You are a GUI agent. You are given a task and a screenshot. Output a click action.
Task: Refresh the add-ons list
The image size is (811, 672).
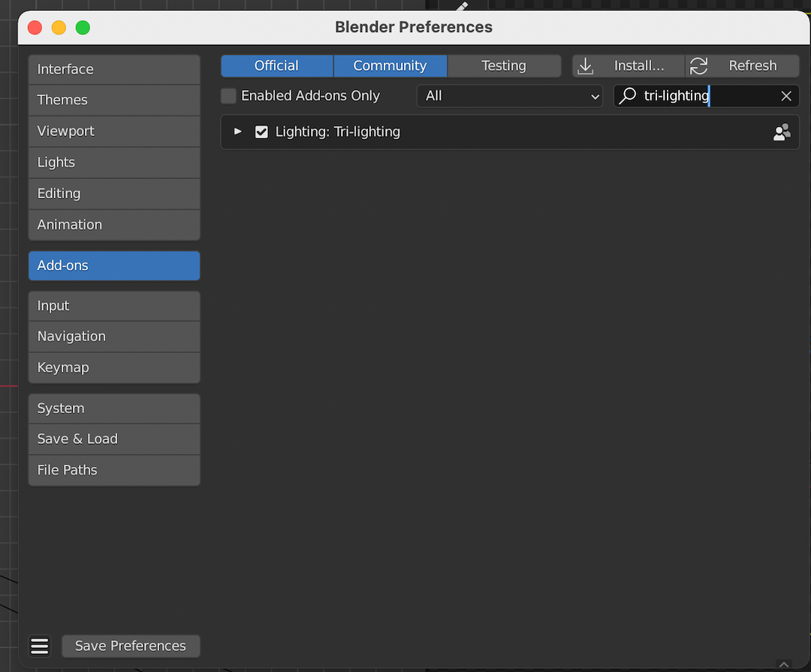742,66
